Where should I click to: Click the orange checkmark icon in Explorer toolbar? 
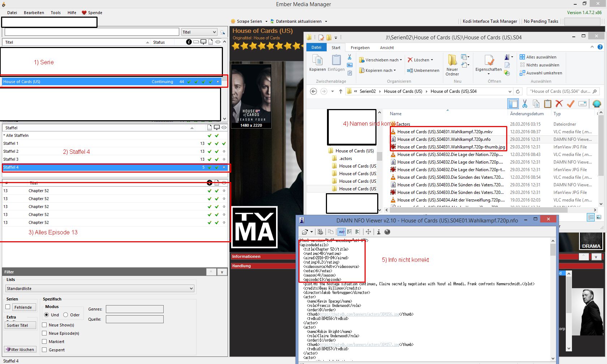tap(571, 104)
